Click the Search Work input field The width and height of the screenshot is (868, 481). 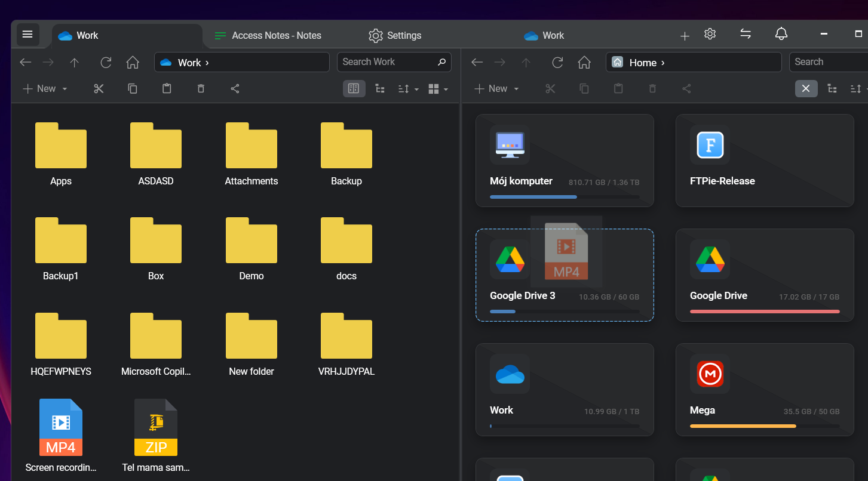tap(394, 62)
